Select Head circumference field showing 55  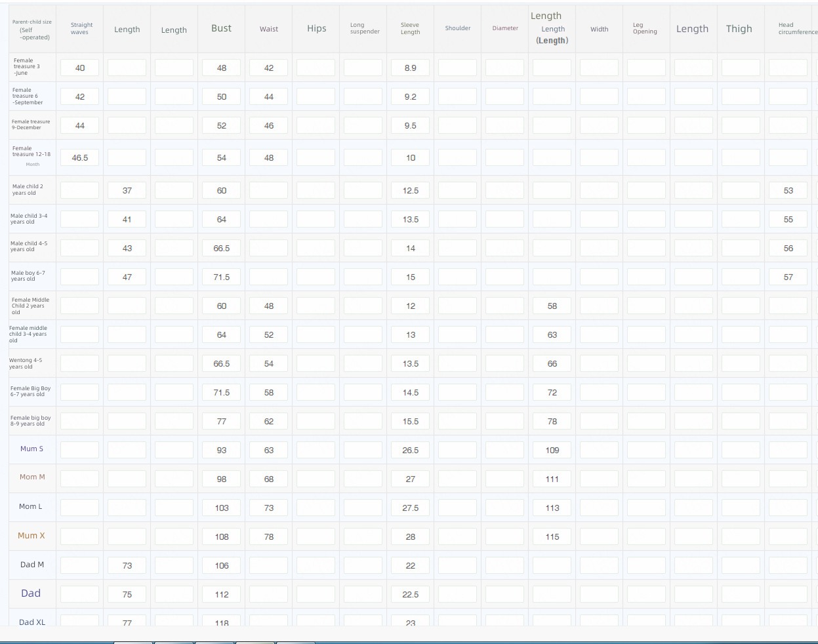[788, 219]
